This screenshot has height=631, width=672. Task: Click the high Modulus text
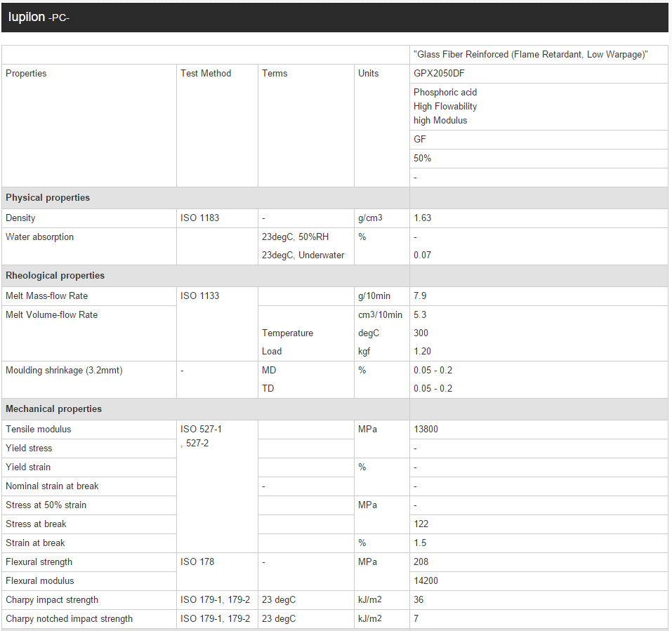(440, 120)
